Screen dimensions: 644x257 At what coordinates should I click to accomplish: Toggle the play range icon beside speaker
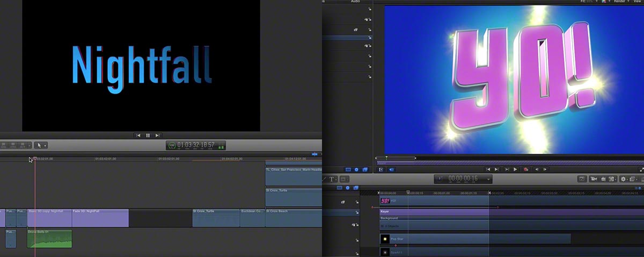point(381,169)
